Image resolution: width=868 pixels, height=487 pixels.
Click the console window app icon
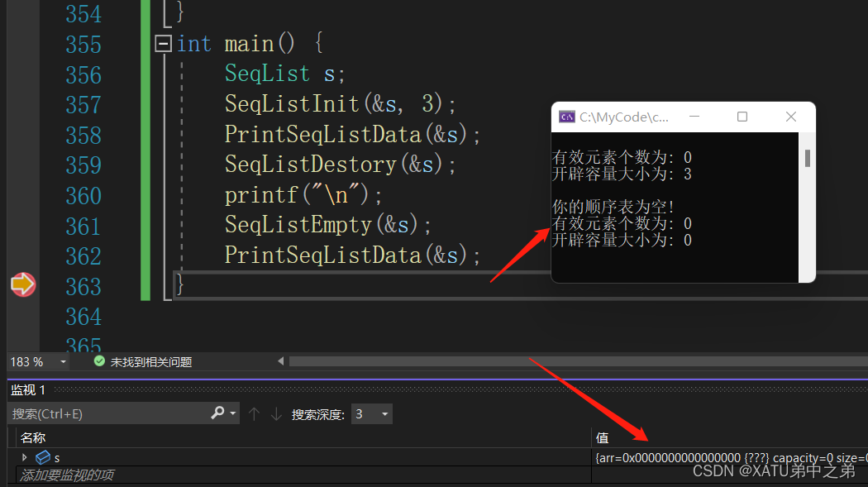coord(567,117)
